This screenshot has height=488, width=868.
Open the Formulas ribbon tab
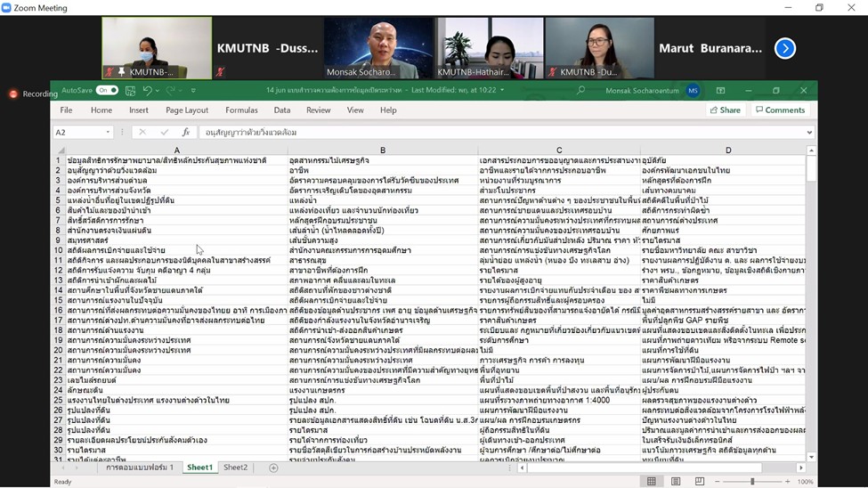click(x=241, y=110)
